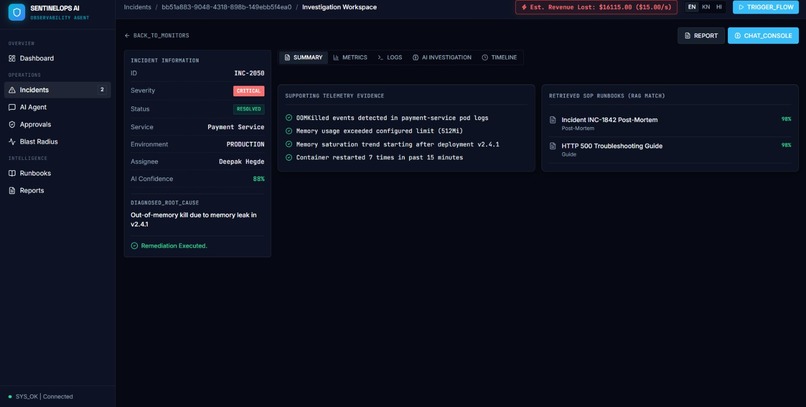Click the Dashboard grid icon
Screen dimensions: 806x407
tap(12, 59)
